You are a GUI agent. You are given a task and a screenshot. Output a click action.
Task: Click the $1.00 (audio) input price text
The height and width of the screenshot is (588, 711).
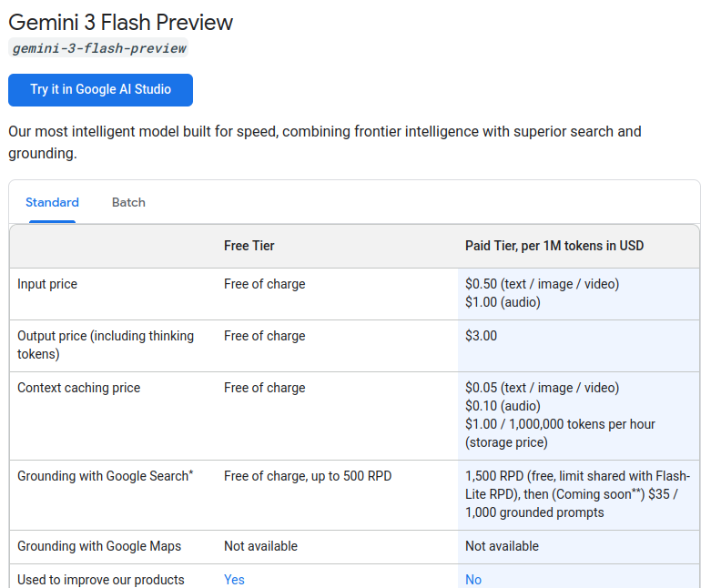[503, 302]
